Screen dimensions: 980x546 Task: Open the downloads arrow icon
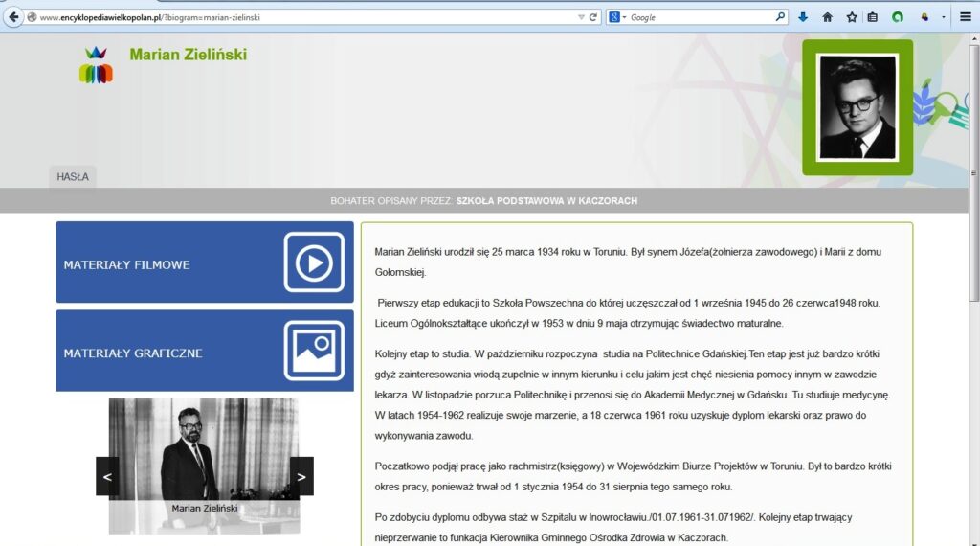click(803, 17)
